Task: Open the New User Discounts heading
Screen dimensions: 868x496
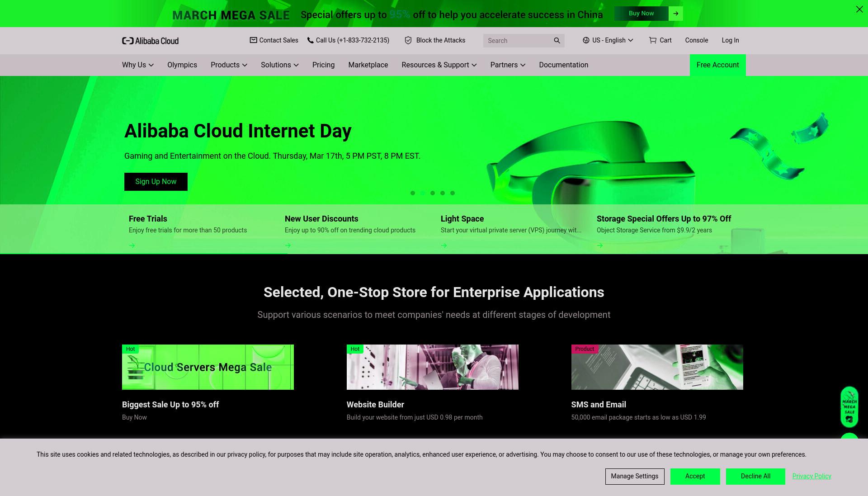Action: tap(321, 219)
